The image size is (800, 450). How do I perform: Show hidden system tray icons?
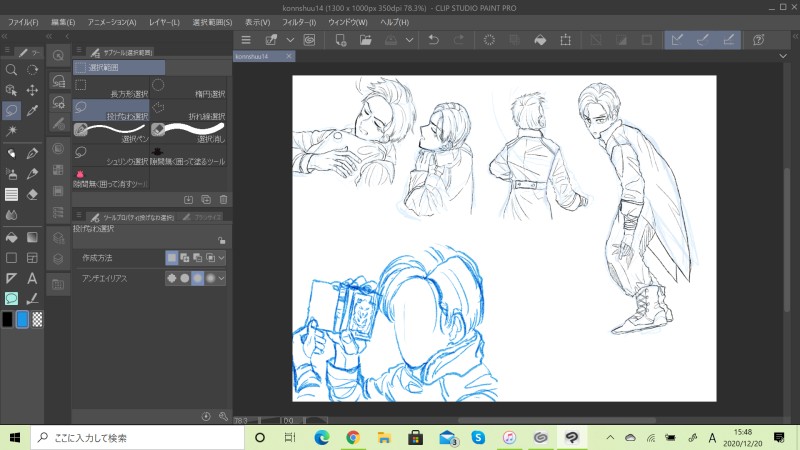pyautogui.click(x=610, y=438)
